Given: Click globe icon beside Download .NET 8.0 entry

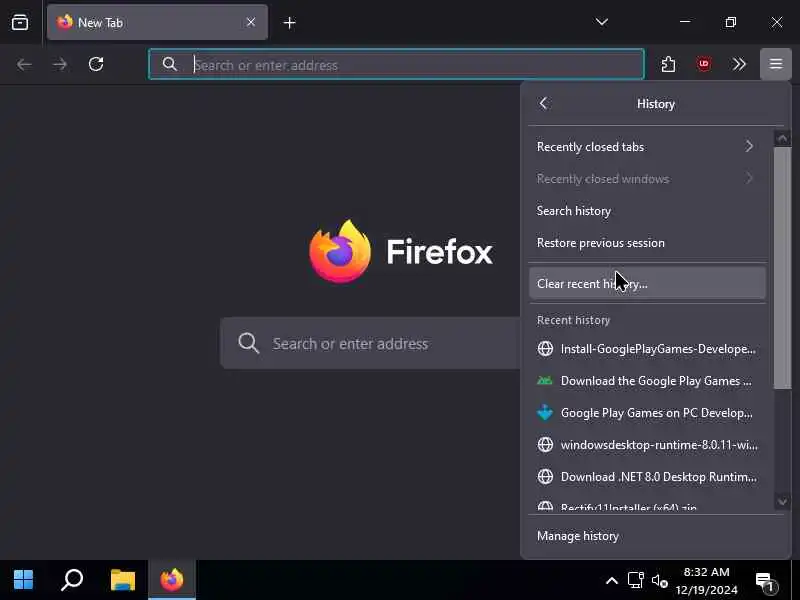Looking at the screenshot, I should coord(545,477).
